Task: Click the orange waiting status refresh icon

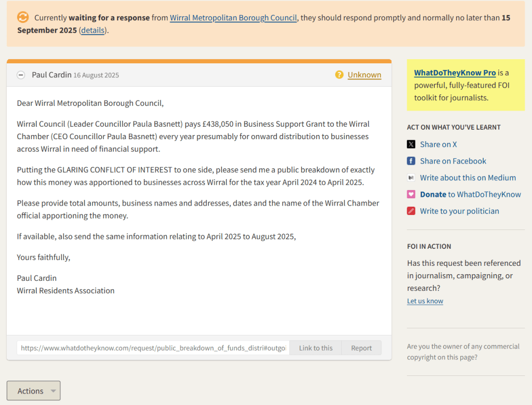Action: (x=23, y=17)
